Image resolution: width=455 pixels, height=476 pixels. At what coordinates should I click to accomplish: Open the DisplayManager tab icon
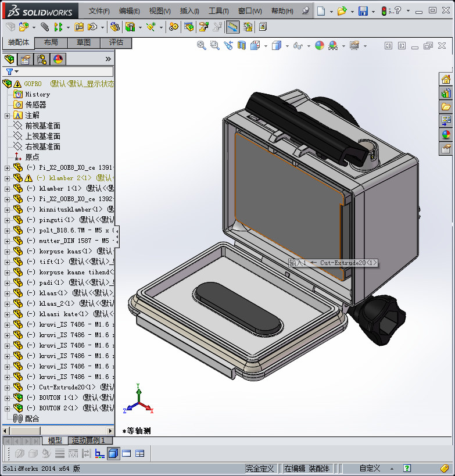[58, 59]
